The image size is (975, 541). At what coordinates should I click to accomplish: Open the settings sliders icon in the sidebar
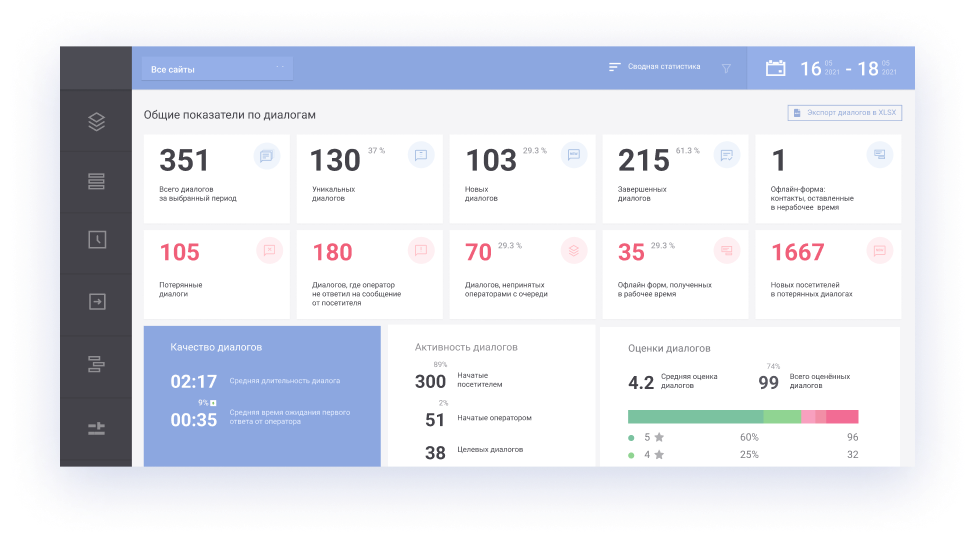pos(96,429)
